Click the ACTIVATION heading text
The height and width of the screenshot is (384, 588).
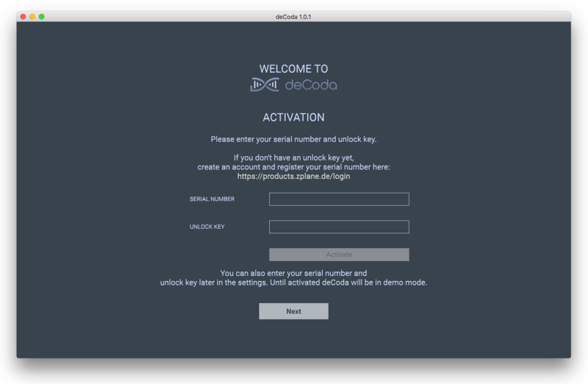293,118
